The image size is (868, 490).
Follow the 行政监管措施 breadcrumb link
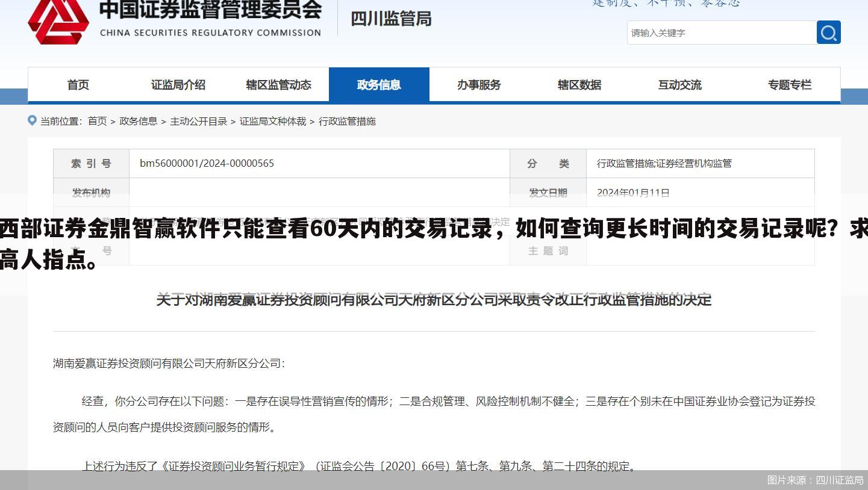347,121
